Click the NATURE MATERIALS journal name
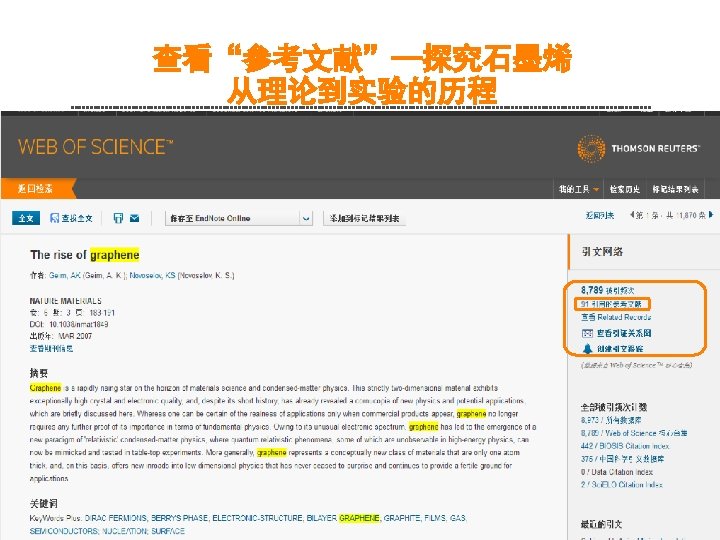The height and width of the screenshot is (540, 720). [x=66, y=301]
